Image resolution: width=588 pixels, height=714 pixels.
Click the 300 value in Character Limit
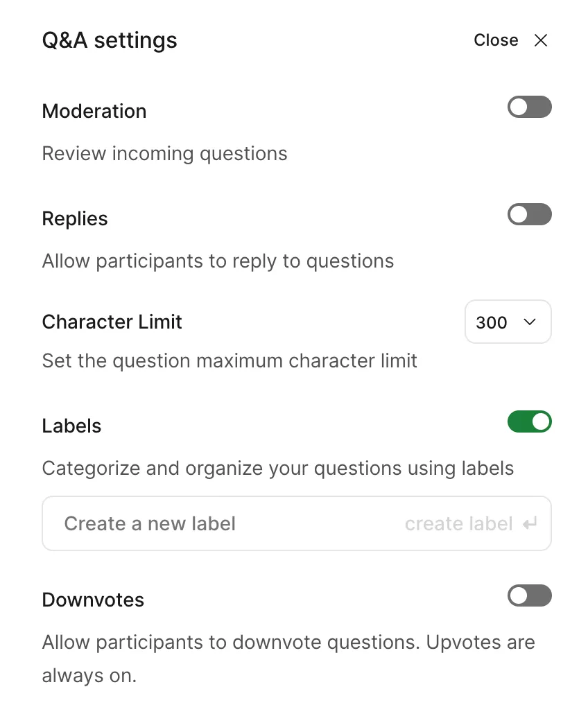(x=492, y=322)
